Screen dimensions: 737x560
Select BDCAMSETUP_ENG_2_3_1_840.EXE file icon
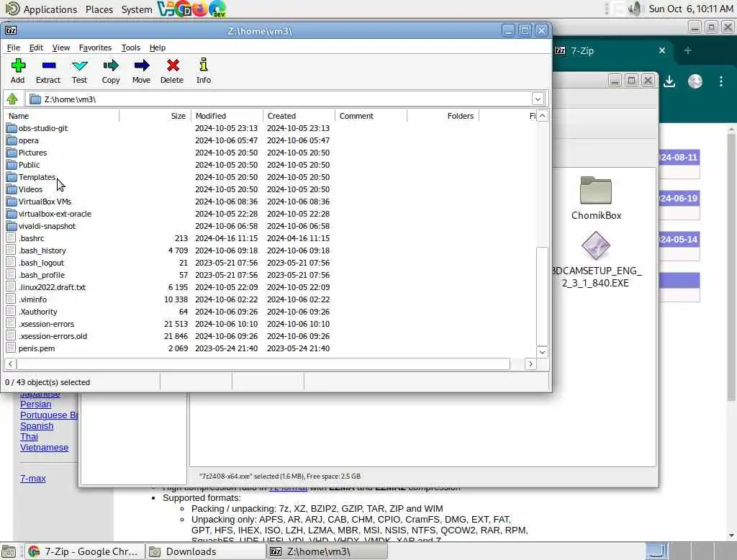coord(595,245)
